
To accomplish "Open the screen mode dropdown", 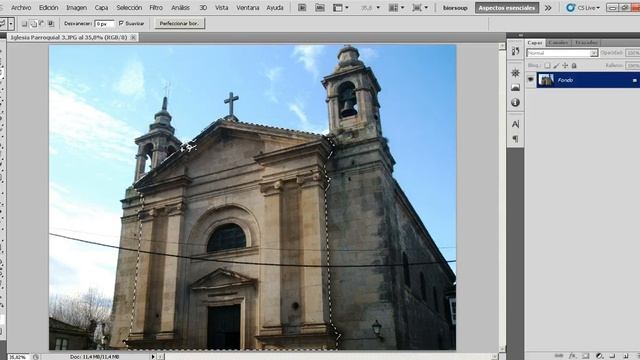I will pyautogui.click(x=420, y=7).
